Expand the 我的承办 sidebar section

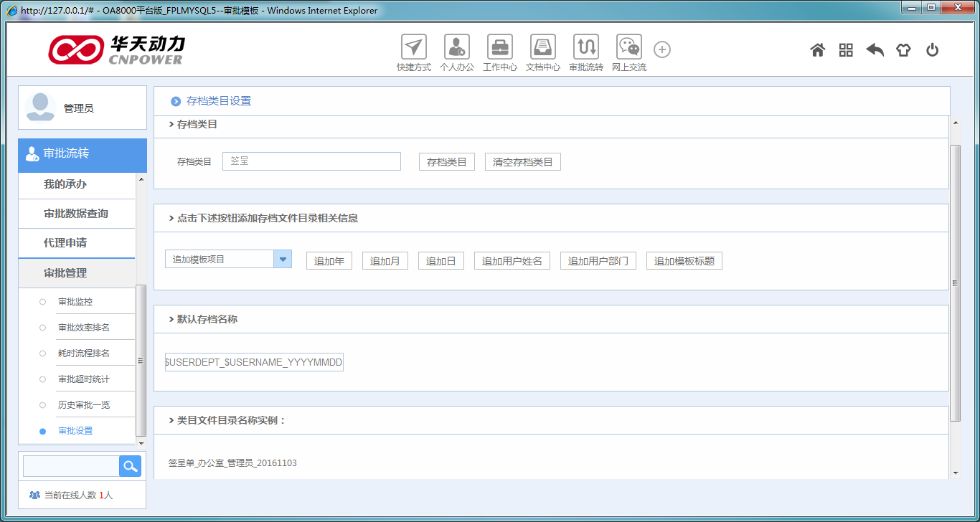[77, 184]
